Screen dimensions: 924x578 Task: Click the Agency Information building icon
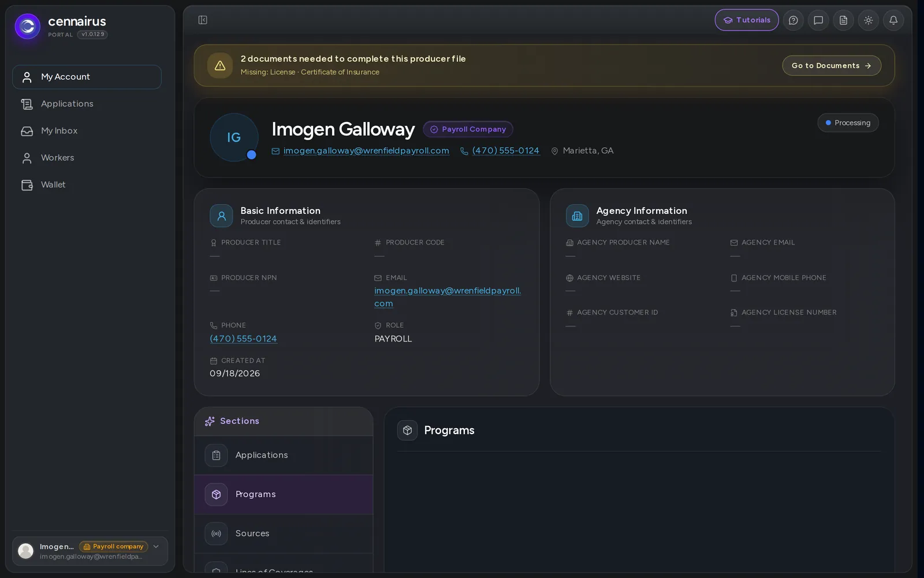coord(577,216)
